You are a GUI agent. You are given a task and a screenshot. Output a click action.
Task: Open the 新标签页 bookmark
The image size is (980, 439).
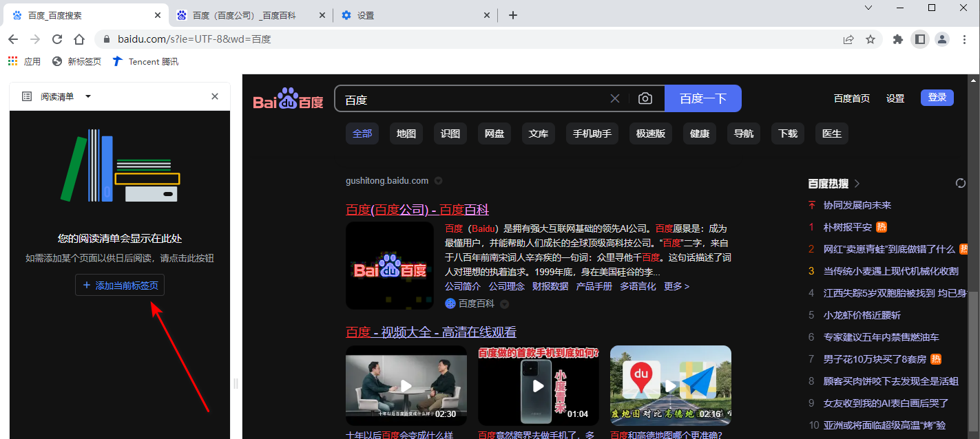pyautogui.click(x=76, y=61)
